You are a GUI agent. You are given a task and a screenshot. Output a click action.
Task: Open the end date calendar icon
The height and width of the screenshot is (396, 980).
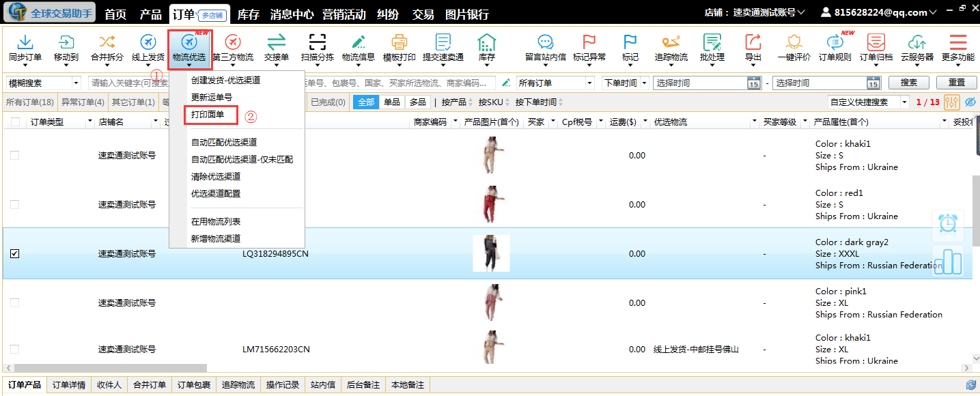[x=873, y=83]
